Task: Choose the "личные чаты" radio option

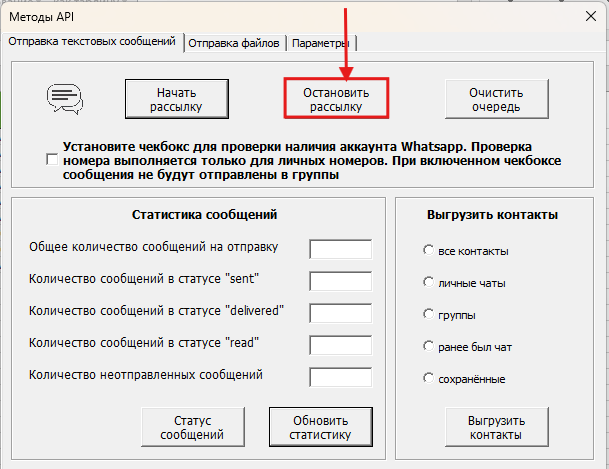Action: pyautogui.click(x=429, y=282)
